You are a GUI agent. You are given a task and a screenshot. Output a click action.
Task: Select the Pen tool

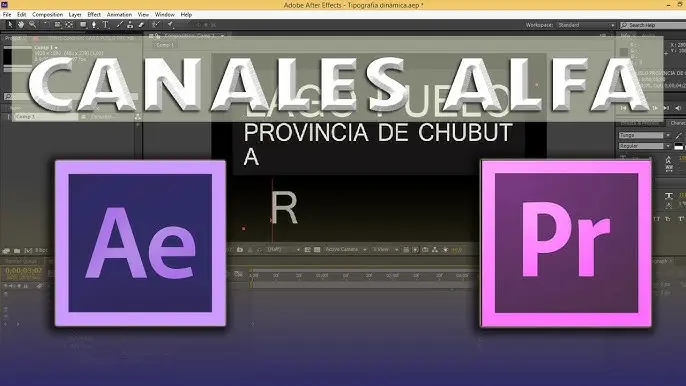pyautogui.click(x=94, y=25)
